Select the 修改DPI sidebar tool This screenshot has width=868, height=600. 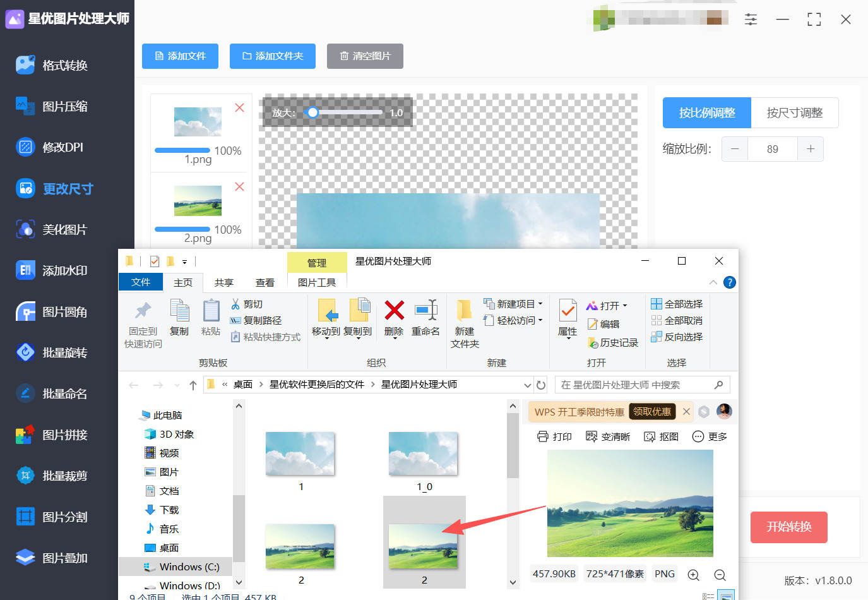tap(51, 147)
